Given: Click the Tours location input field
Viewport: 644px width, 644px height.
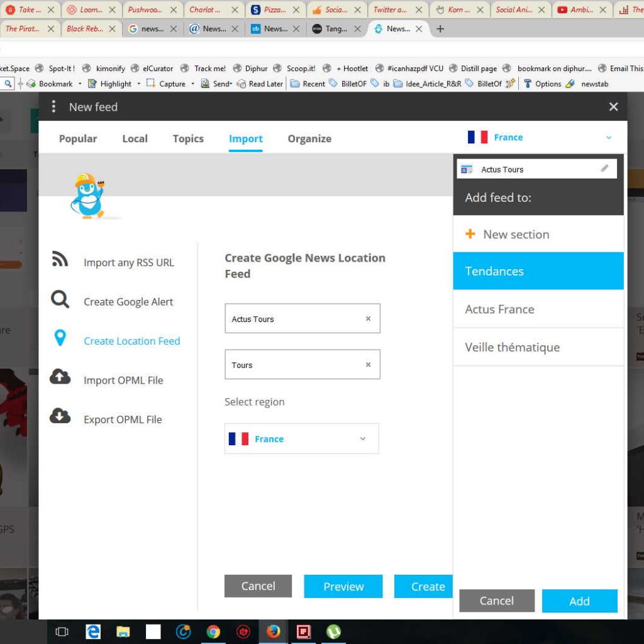Looking at the screenshot, I should tap(303, 365).
